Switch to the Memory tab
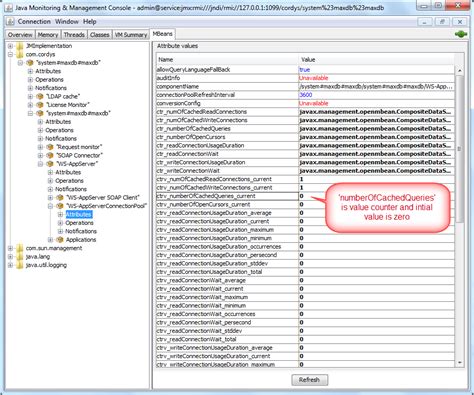Viewport: 474px width, 395px height. (x=48, y=35)
